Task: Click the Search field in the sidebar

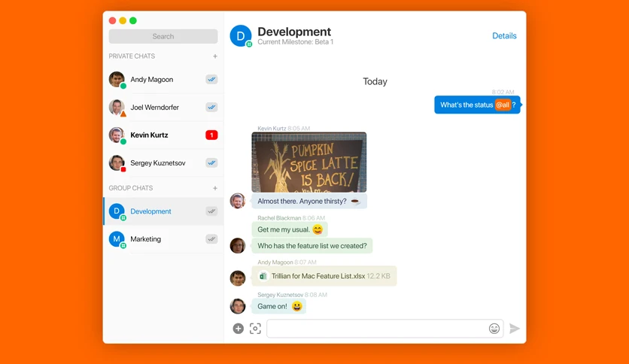Action: [163, 37]
